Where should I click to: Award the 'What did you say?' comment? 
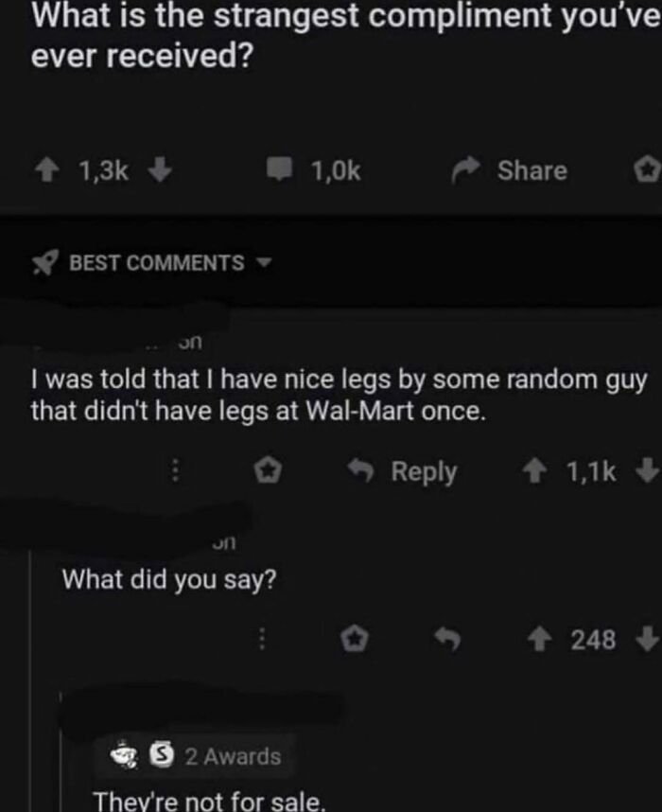click(355, 639)
